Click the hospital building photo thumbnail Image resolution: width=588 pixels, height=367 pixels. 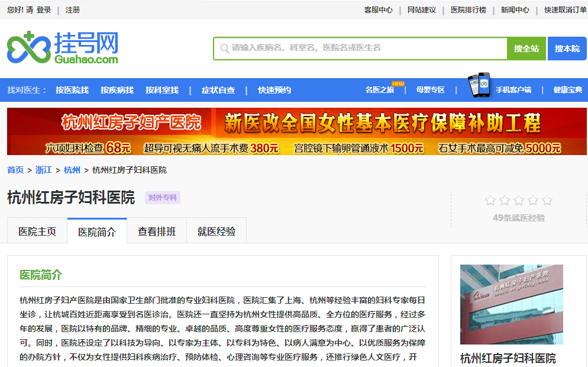(x=512, y=304)
